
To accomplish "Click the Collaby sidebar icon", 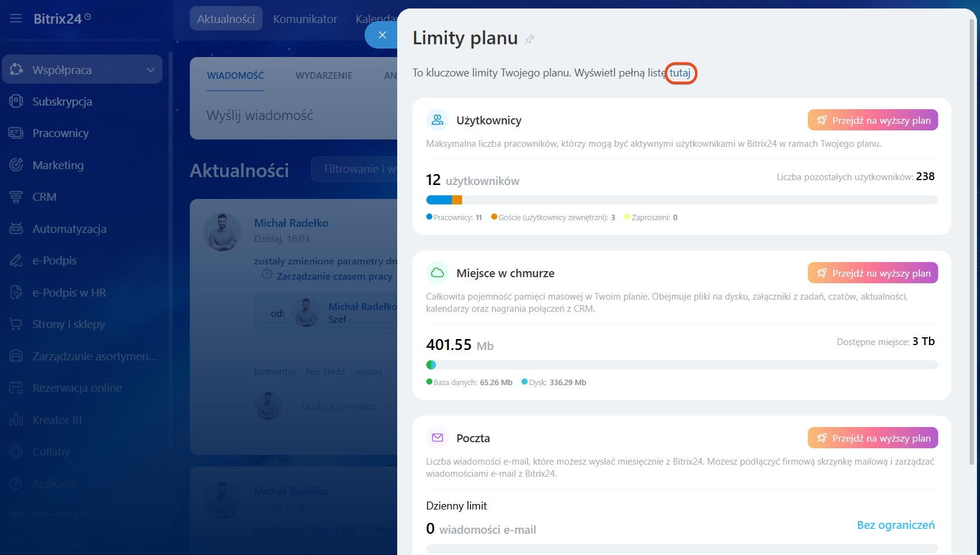I will [16, 451].
